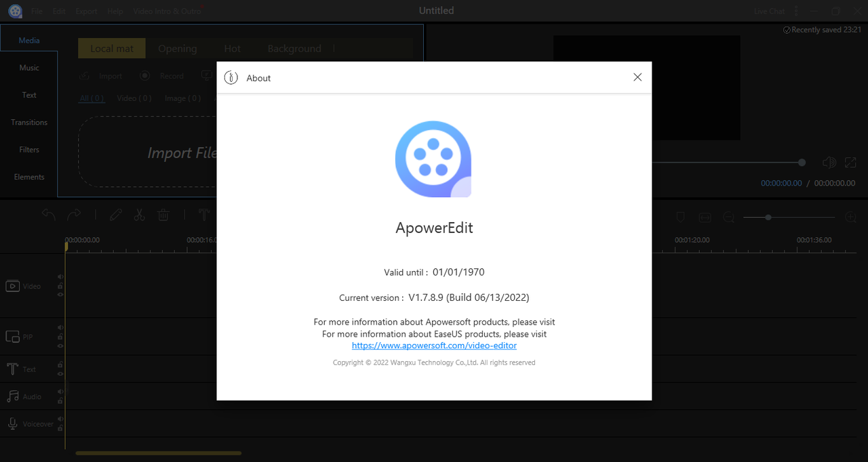868x462 pixels.
Task: Click the Redo arrow in timeline toolbar
Action: point(74,215)
